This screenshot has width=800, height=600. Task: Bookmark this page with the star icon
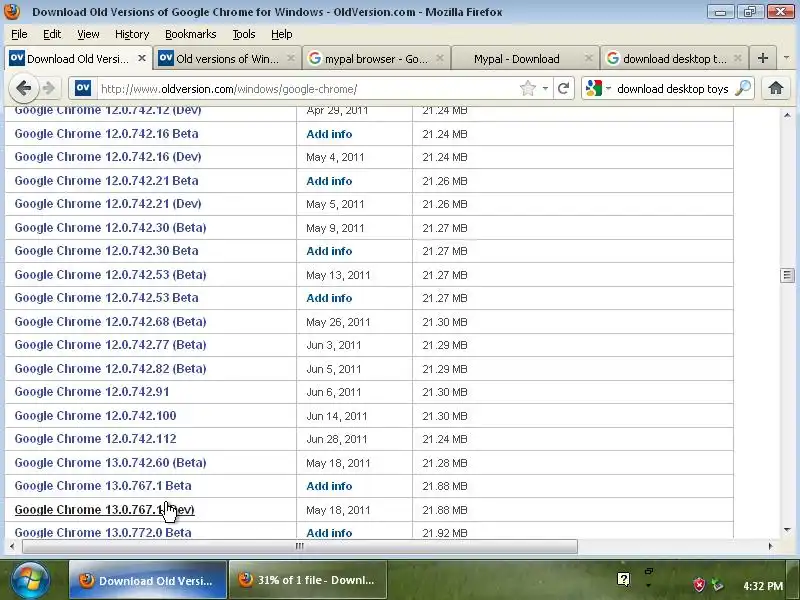tap(528, 88)
